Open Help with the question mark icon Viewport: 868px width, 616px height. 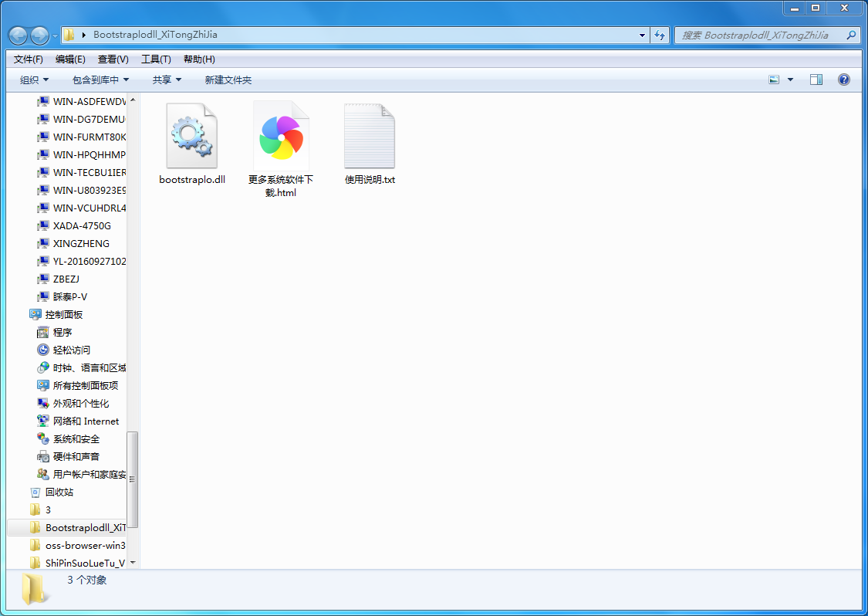click(x=843, y=80)
